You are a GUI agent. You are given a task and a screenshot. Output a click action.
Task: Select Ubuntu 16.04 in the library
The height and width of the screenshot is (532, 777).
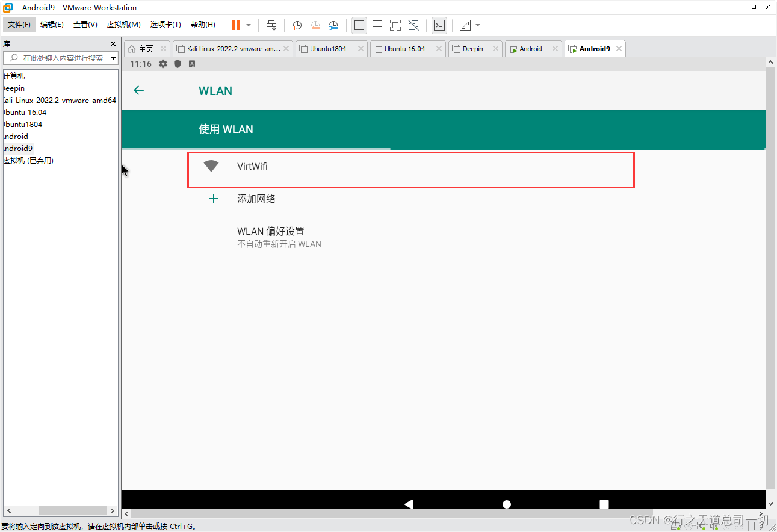[25, 113]
